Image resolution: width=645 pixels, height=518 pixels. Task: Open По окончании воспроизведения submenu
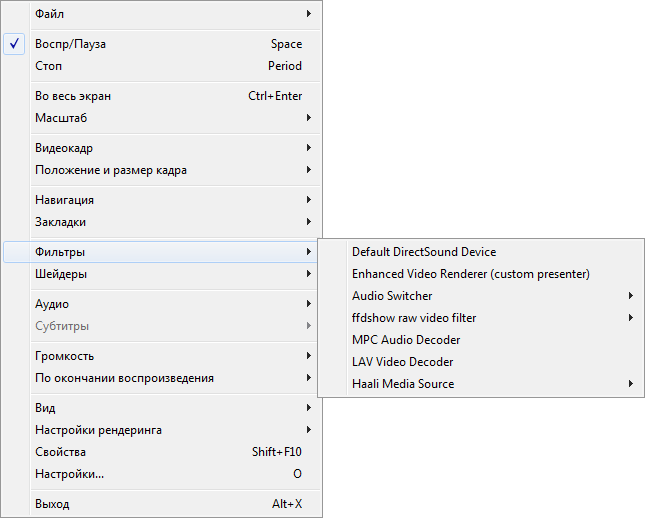click(x=124, y=378)
